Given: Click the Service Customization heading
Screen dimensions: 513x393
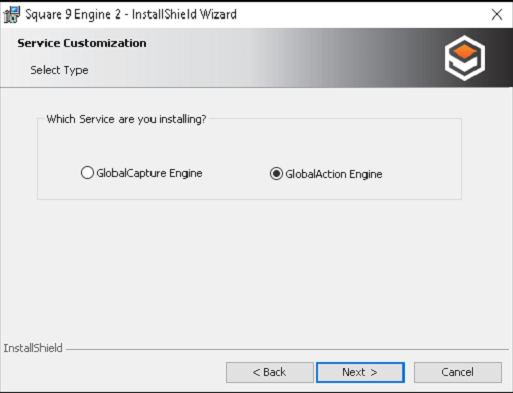Looking at the screenshot, I should 82,43.
